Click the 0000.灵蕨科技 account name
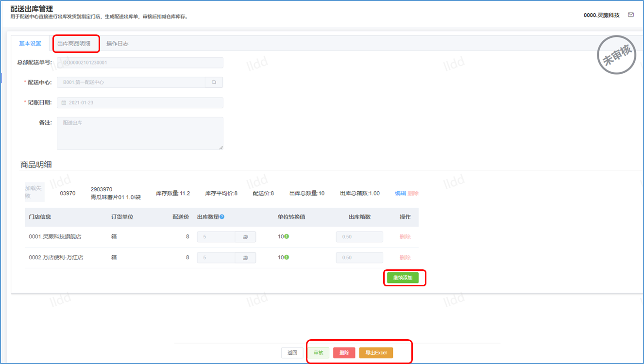The image size is (644, 364). click(x=602, y=15)
